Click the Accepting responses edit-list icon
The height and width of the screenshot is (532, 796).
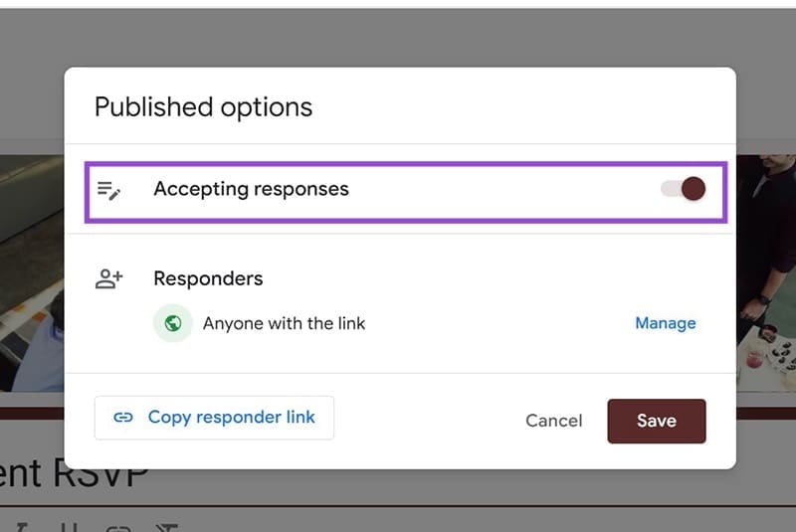(108, 190)
